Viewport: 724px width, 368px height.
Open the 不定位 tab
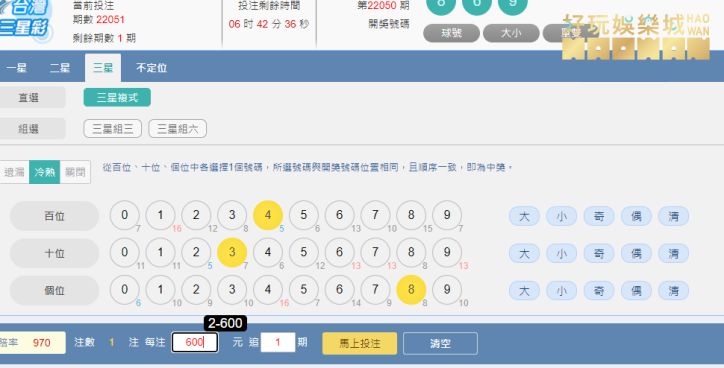point(151,68)
